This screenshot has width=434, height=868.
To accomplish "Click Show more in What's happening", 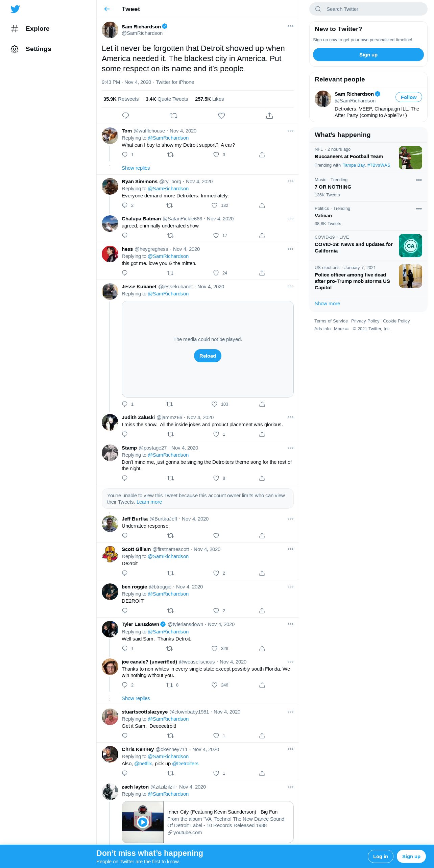I will [x=327, y=304].
